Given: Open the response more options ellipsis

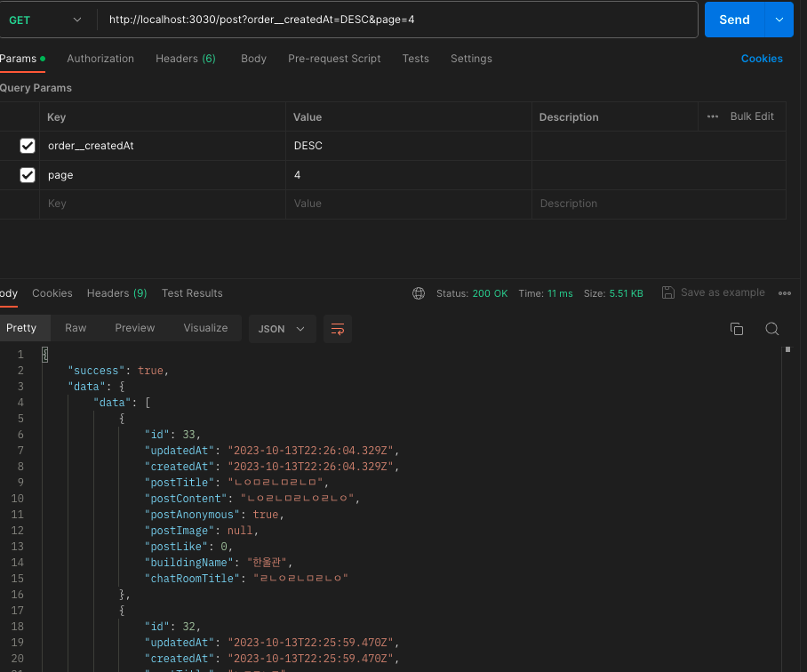Looking at the screenshot, I should coord(785,293).
